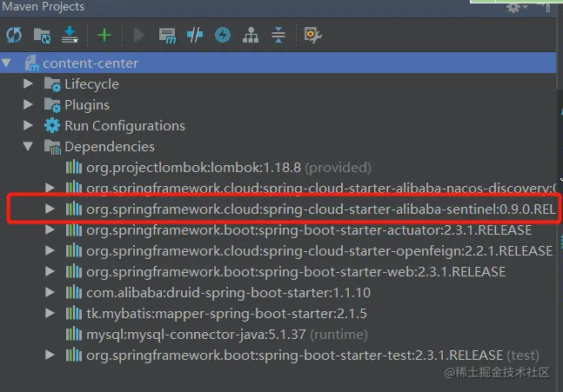
Task: Click Execute Maven Goal icon
Action: 167,36
